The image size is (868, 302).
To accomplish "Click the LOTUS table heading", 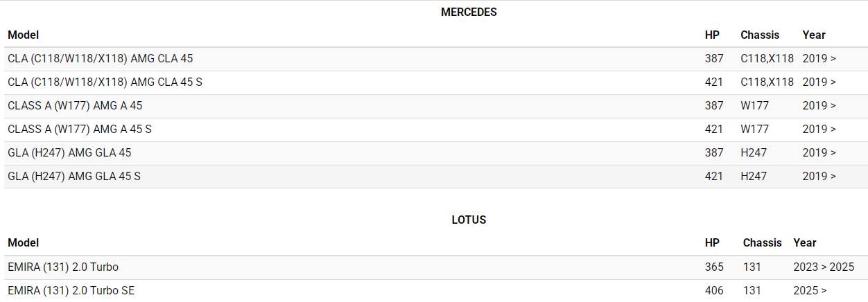I will pos(469,220).
